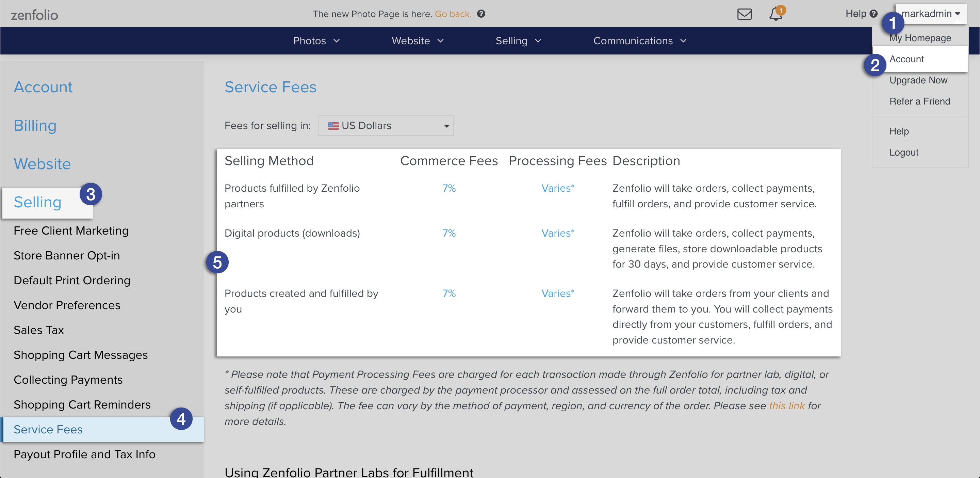Click Varies* for products fulfilled by you

(x=558, y=293)
